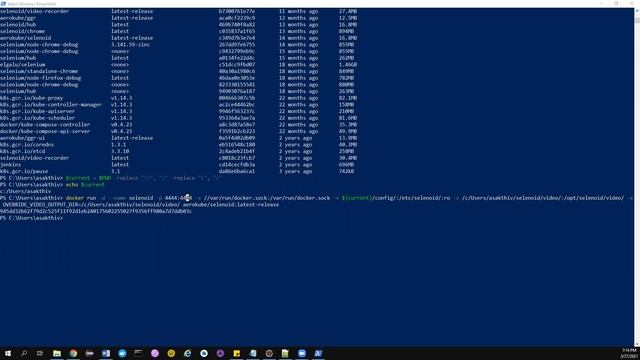Click the selenium/node-firefox-debug row
The width and height of the screenshot is (640, 360).
178,78
